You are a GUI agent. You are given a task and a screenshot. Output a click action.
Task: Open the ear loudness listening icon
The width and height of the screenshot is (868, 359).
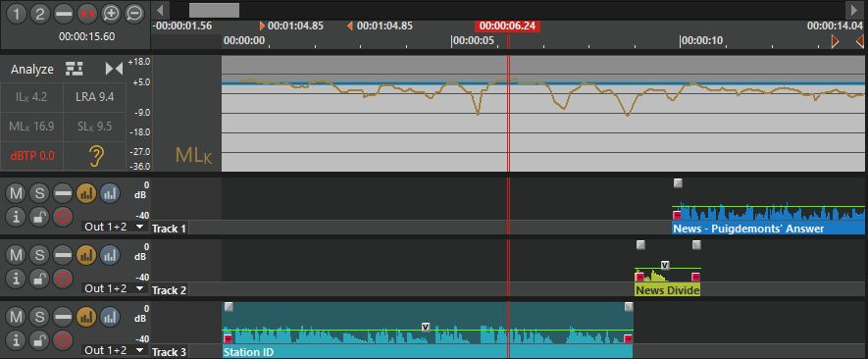pos(96,156)
